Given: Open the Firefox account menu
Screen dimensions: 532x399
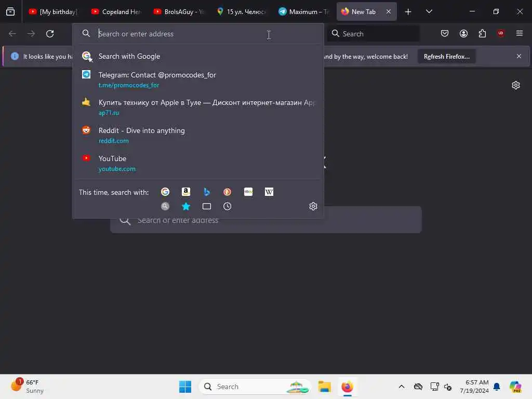Looking at the screenshot, I should pyautogui.click(x=463, y=33).
